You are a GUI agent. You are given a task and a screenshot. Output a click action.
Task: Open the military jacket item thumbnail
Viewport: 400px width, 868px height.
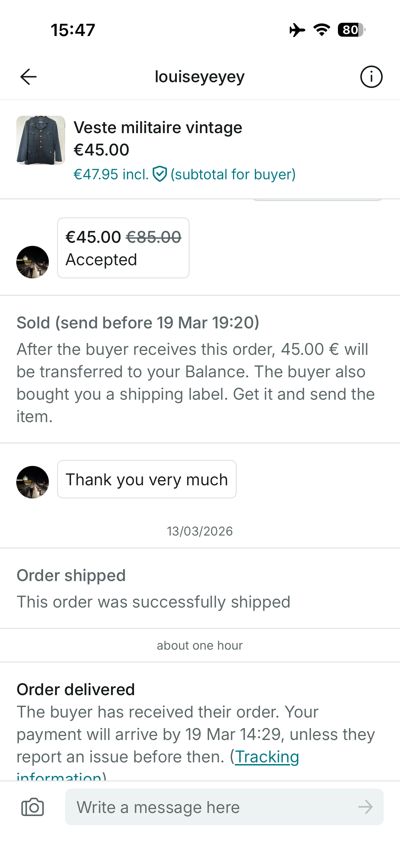point(41,140)
